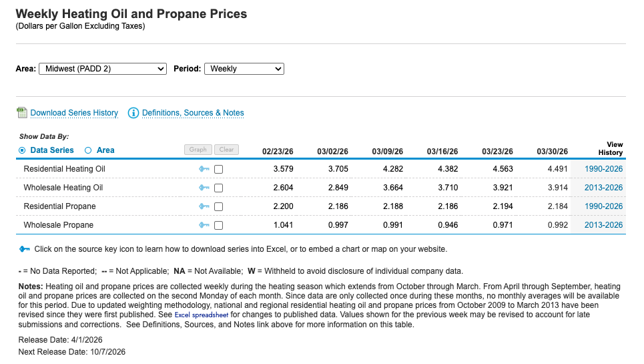Check the Wholesale Propane checkbox
This screenshot has height=364, width=644.
coord(218,226)
